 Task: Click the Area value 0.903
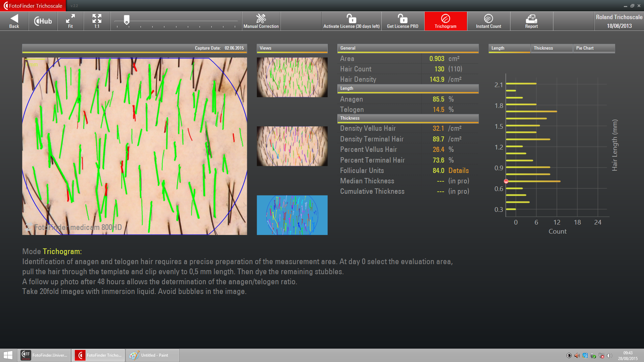tap(437, 59)
